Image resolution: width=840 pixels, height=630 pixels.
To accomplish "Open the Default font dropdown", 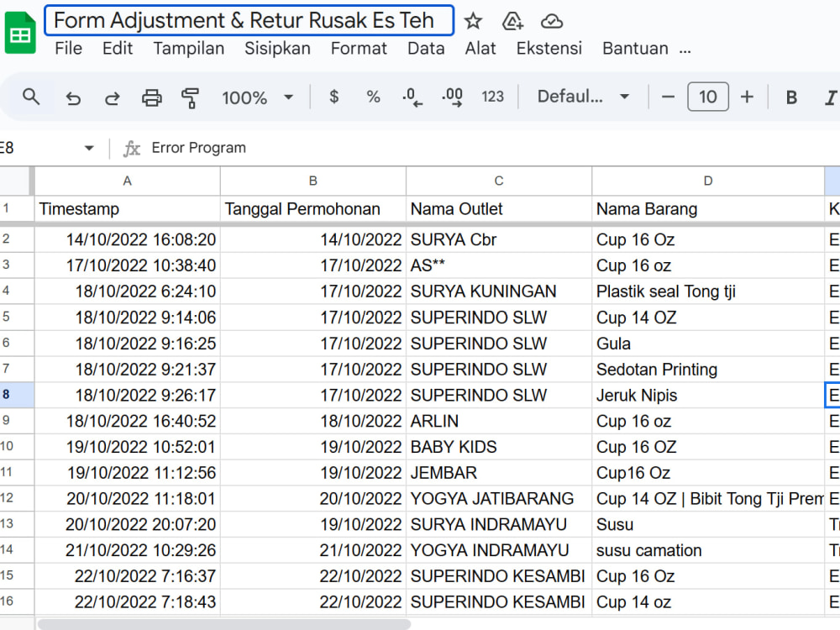I will (584, 97).
